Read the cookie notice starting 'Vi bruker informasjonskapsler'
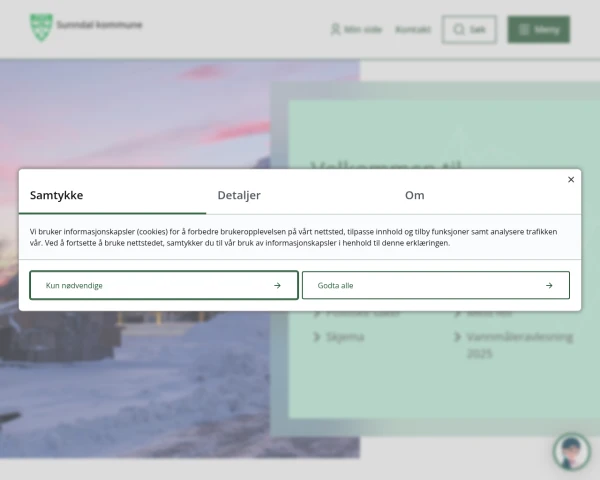 click(293, 237)
